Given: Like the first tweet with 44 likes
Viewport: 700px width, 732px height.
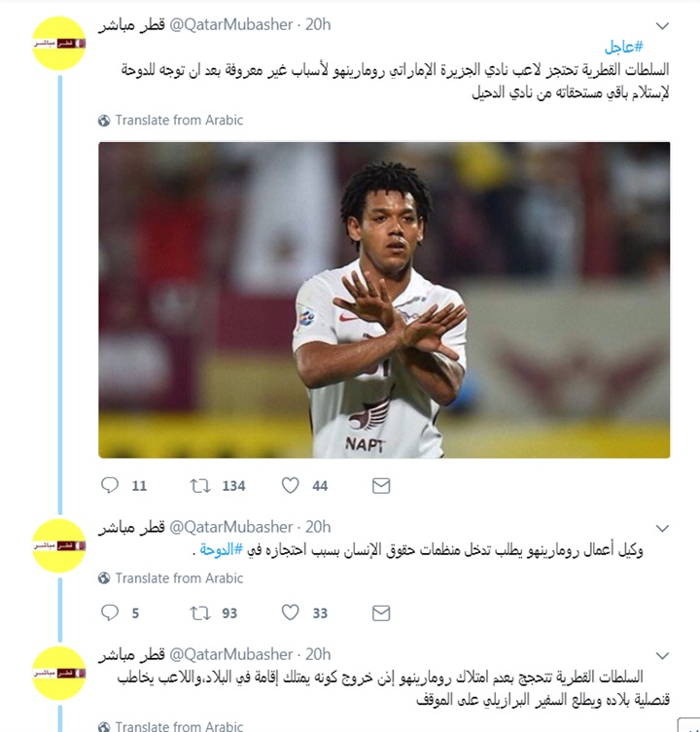Looking at the screenshot, I should click(290, 485).
